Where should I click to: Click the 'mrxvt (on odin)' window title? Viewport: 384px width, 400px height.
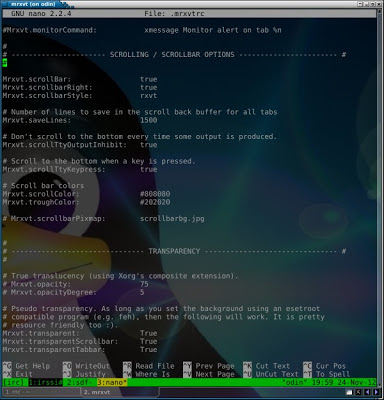[x=33, y=4]
